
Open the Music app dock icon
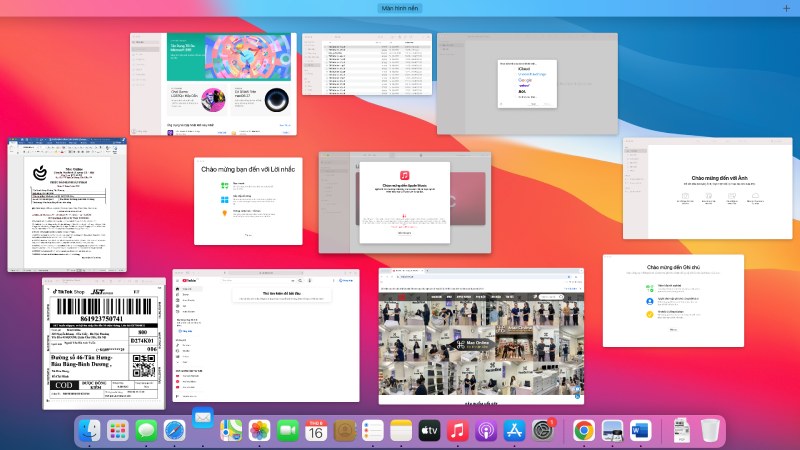458,431
